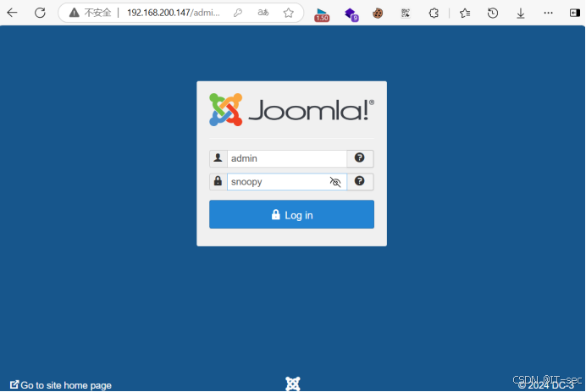586x392 pixels.
Task: Open saved passwords key icon
Action: point(238,13)
